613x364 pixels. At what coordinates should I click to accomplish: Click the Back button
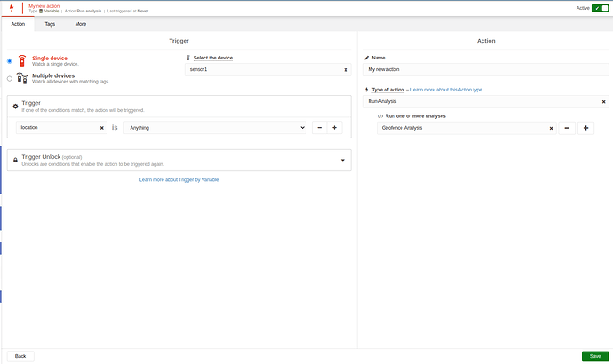coord(20,356)
